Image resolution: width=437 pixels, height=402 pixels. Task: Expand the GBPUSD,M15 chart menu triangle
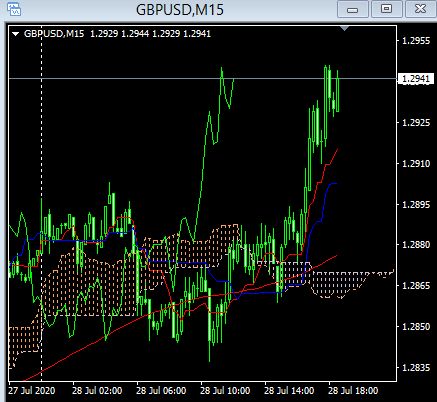15,34
